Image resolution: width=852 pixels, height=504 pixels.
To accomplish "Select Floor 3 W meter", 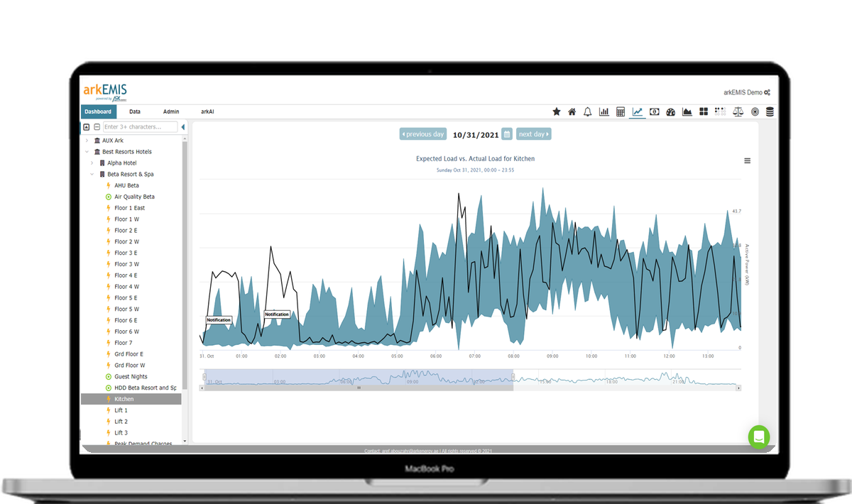I will 126,264.
